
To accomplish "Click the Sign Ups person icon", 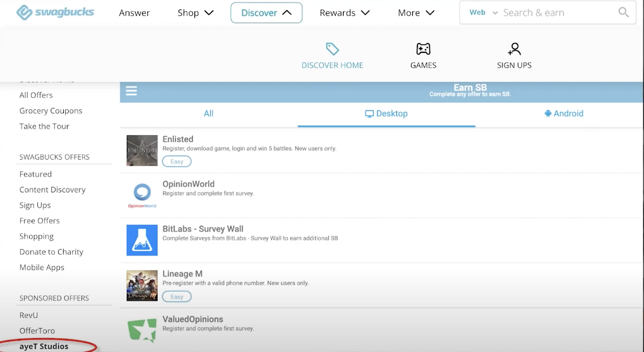I will click(x=514, y=49).
